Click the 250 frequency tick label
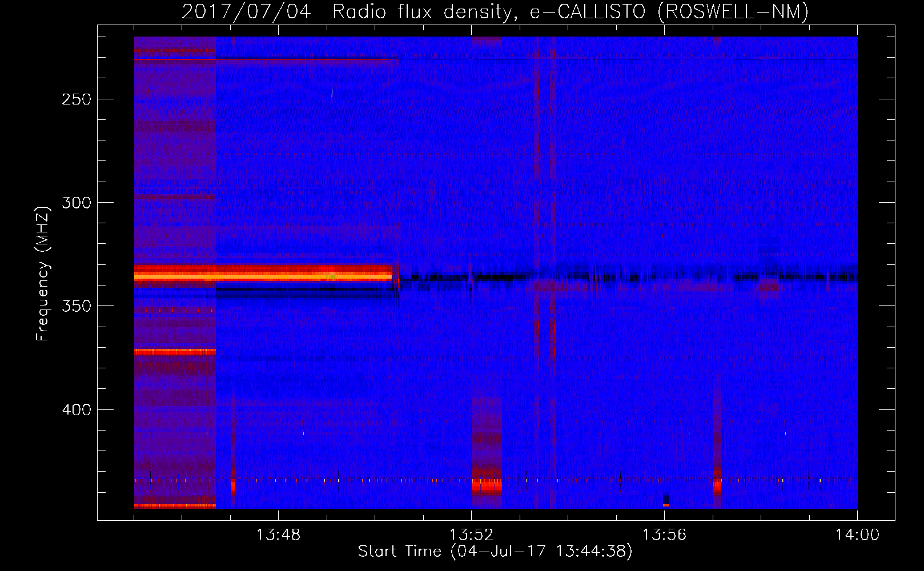The height and width of the screenshot is (571, 924). point(77,99)
